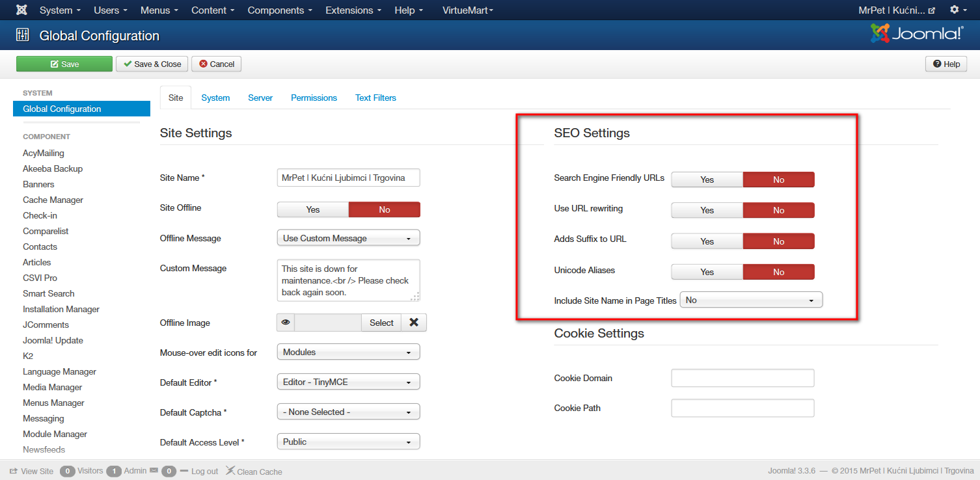980x480 pixels.
Task: Click the green Save button
Action: [x=64, y=64]
